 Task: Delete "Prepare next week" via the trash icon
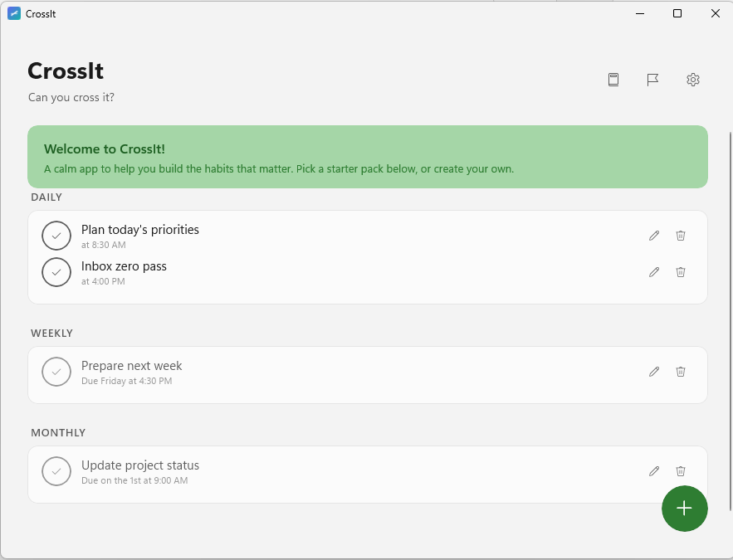pos(680,372)
